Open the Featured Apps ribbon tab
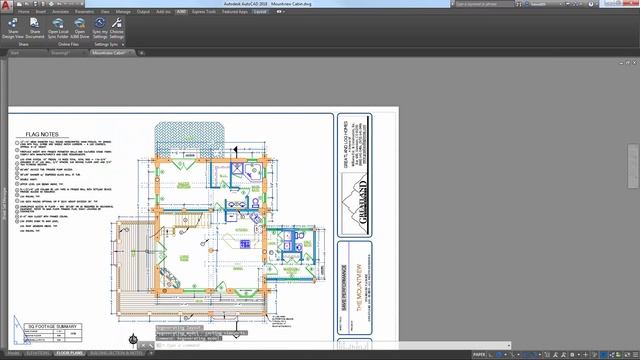 [235, 12]
